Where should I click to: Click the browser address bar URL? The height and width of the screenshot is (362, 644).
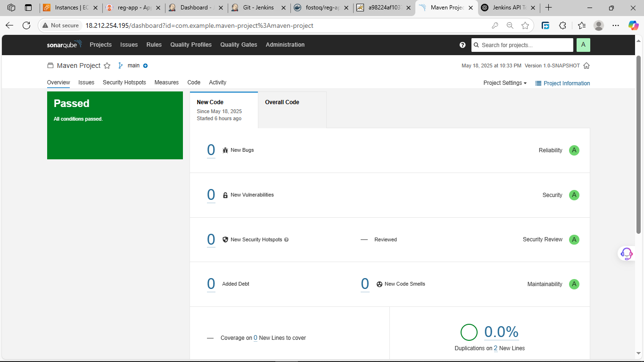[x=199, y=25]
